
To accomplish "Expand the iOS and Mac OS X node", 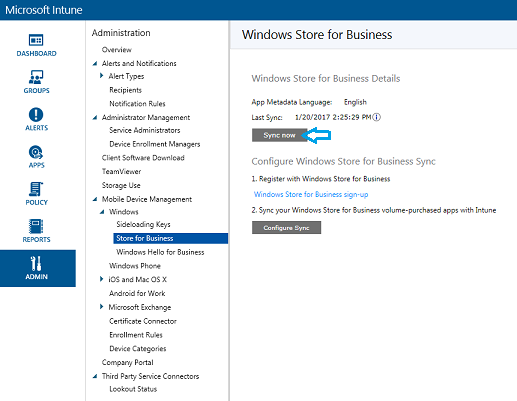I will pos(102,279).
